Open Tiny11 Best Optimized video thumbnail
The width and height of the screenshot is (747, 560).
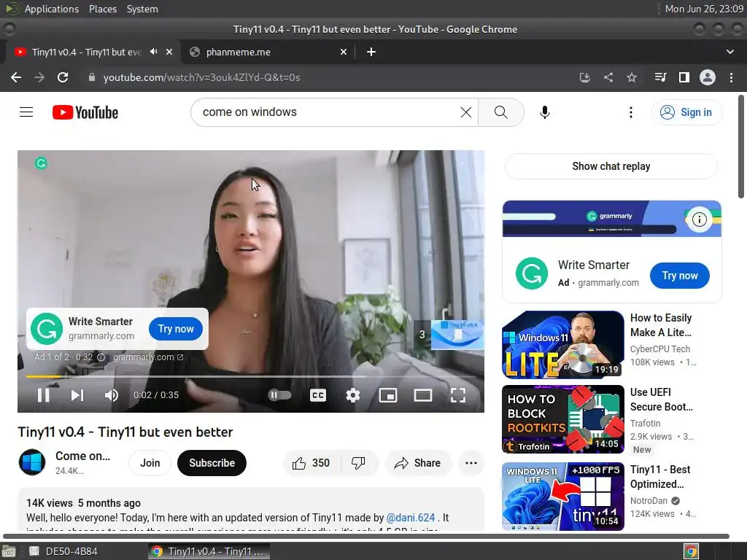pyautogui.click(x=562, y=496)
